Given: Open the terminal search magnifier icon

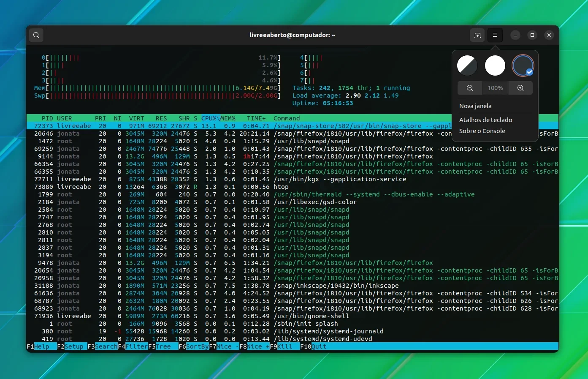Looking at the screenshot, I should [x=36, y=35].
